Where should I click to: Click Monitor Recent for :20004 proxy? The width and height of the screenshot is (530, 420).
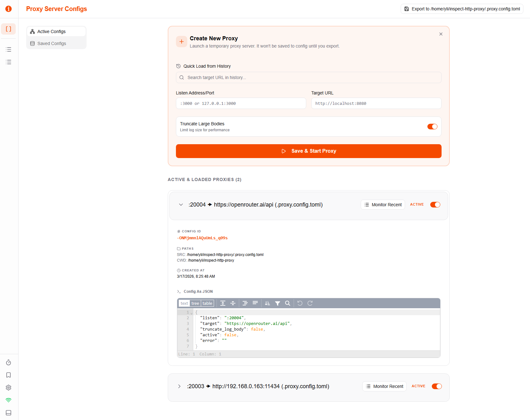pyautogui.click(x=383, y=205)
